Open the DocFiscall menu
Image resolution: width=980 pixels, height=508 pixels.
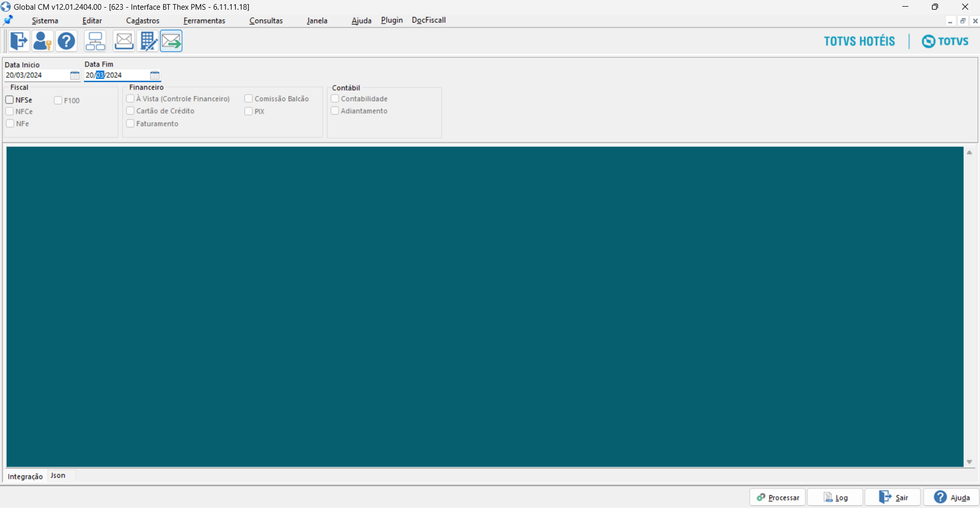click(429, 20)
